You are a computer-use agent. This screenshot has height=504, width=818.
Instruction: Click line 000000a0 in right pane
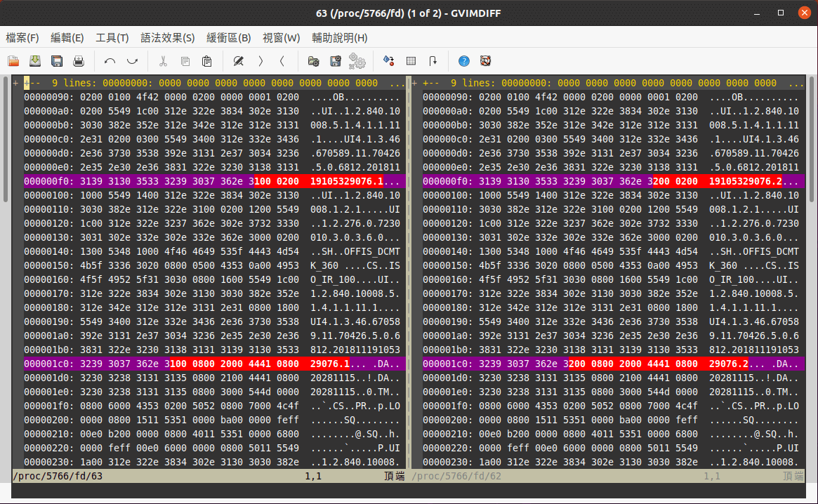pos(614,111)
